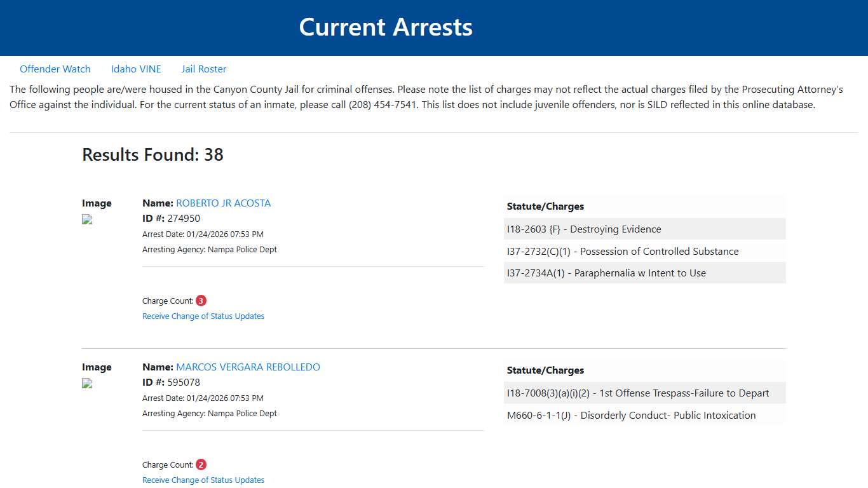Open the Idaho VINE page
Image resolution: width=868 pixels, height=488 pixels.
point(136,69)
